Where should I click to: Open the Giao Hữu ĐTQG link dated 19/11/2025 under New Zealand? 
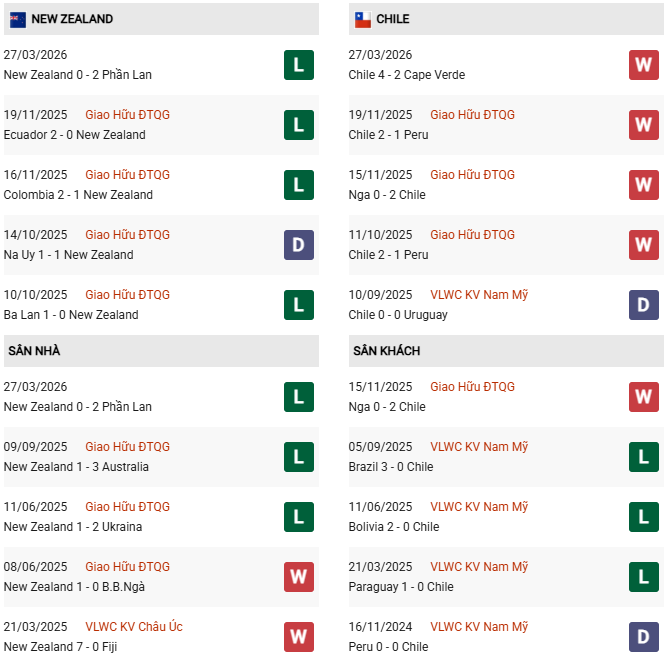127,115
